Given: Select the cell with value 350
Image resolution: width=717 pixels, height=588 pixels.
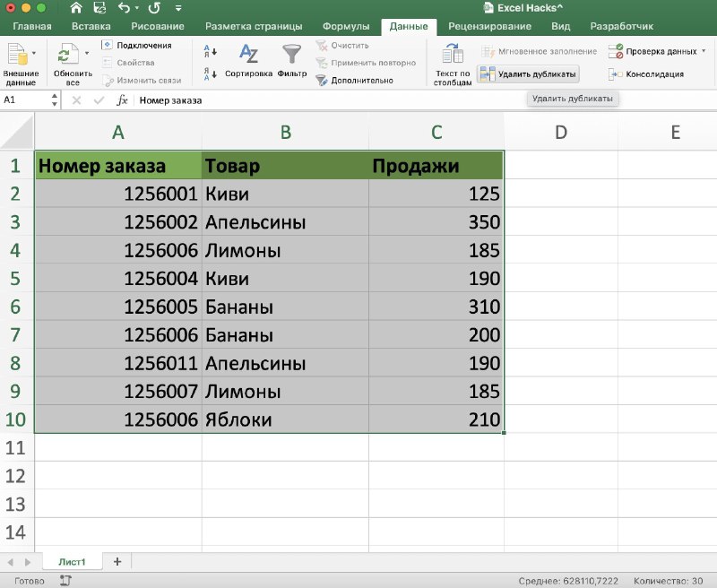Looking at the screenshot, I should (x=436, y=222).
